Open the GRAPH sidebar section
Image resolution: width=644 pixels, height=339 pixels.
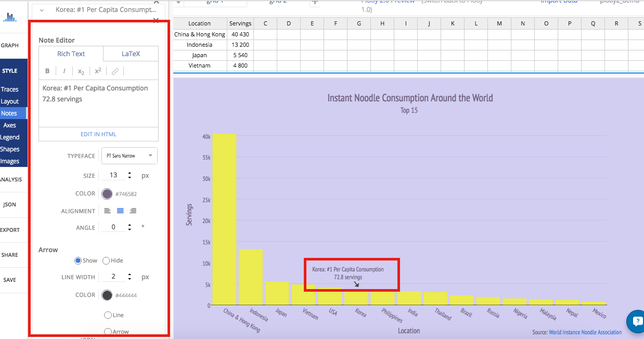(10, 46)
